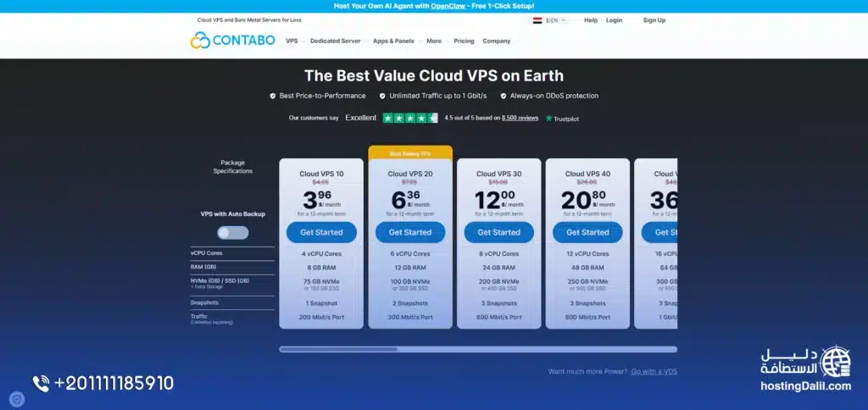
Task: Click the '24 GB RAM' spec
Action: (x=498, y=268)
